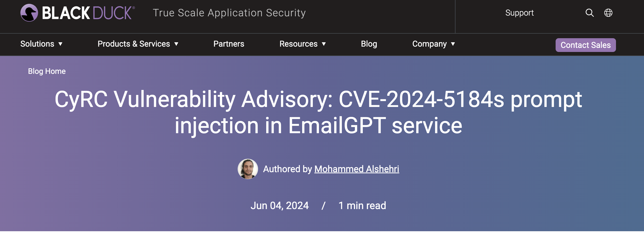
Task: Select the Blog menu item
Action: pos(369,44)
